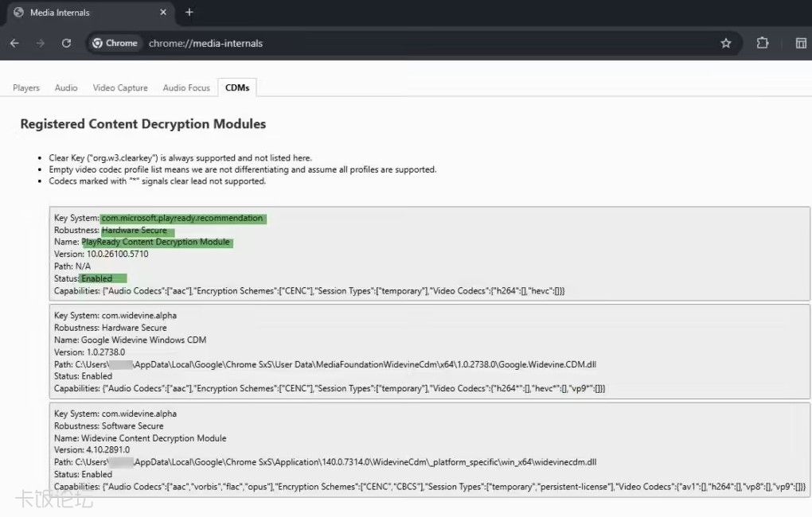This screenshot has height=517, width=812.
Task: Click the Google Widevine Windows CDM name
Action: 143,340
